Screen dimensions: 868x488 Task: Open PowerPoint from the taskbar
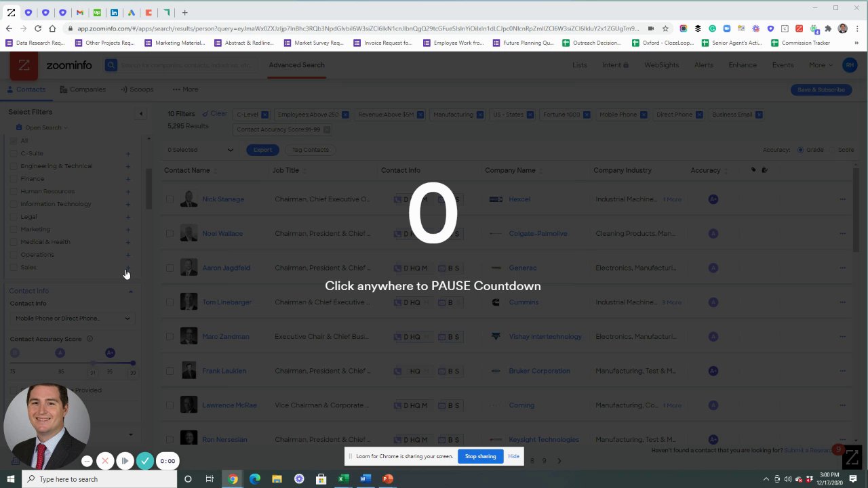point(387,479)
